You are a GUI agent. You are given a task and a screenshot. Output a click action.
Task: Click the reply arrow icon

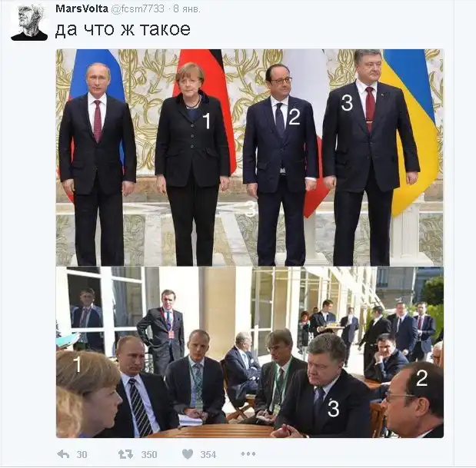pos(63,454)
